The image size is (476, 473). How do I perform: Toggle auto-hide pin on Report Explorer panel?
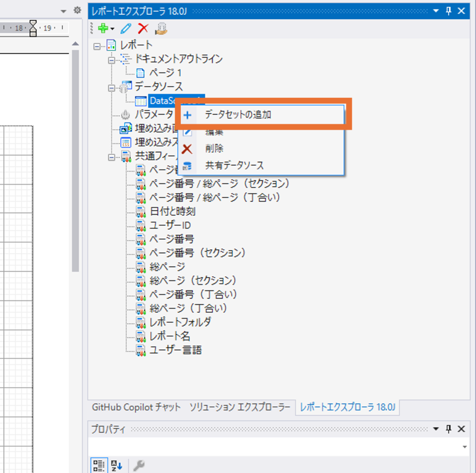[449, 10]
